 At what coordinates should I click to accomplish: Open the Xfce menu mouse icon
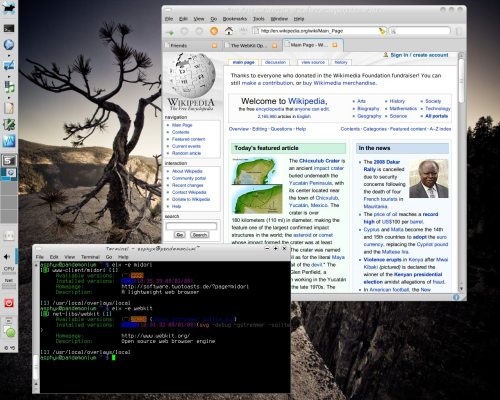[x=9, y=8]
